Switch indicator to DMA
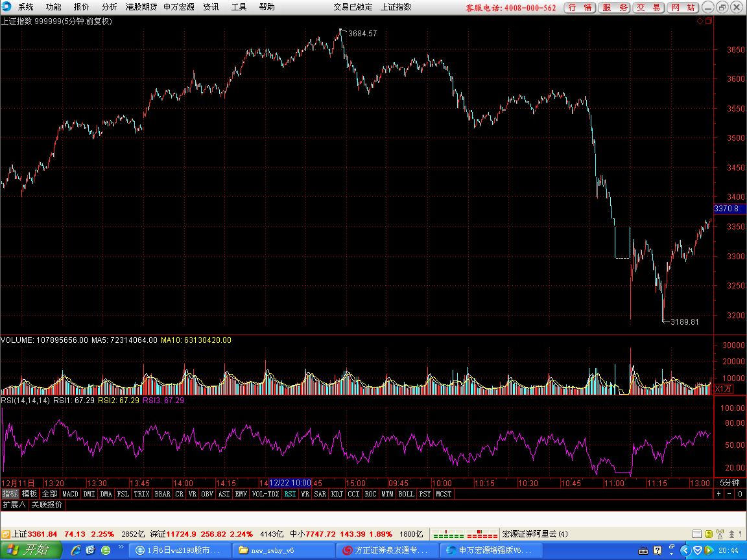 106,494
